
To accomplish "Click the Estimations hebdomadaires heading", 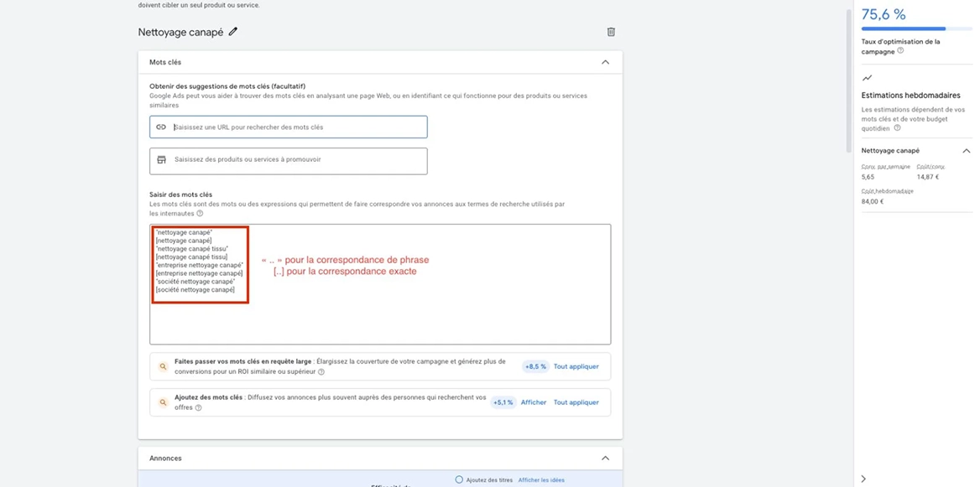I will (910, 96).
